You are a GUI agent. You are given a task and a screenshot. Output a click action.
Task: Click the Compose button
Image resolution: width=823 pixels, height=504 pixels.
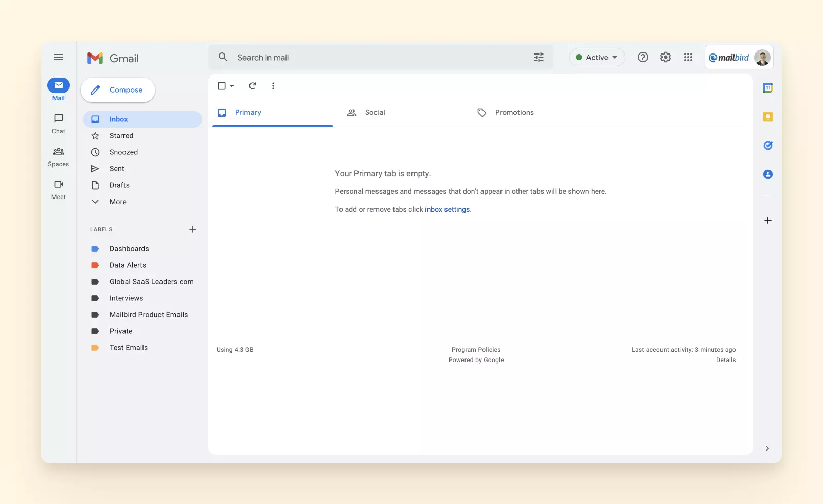point(118,90)
